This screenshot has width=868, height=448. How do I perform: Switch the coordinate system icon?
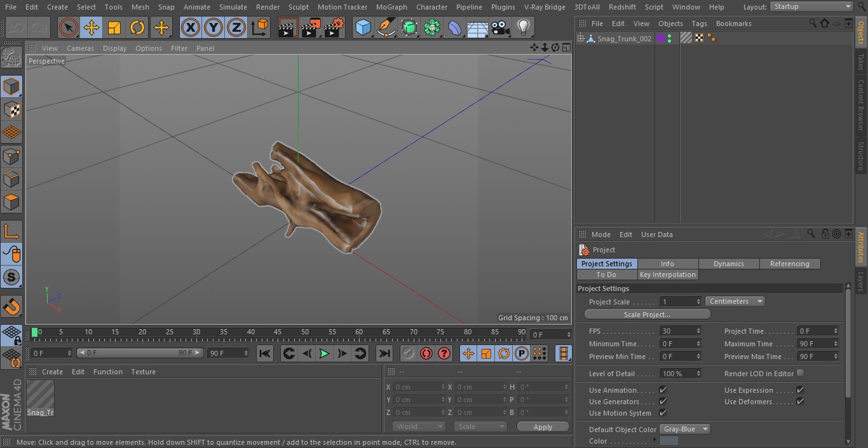[260, 28]
